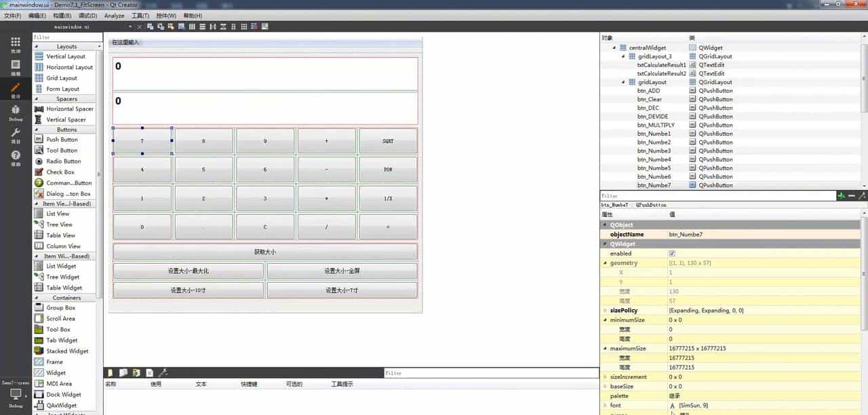
Task: Switch to the 欢迎 (Welcome) mode in sidebar
Action: [x=16, y=45]
